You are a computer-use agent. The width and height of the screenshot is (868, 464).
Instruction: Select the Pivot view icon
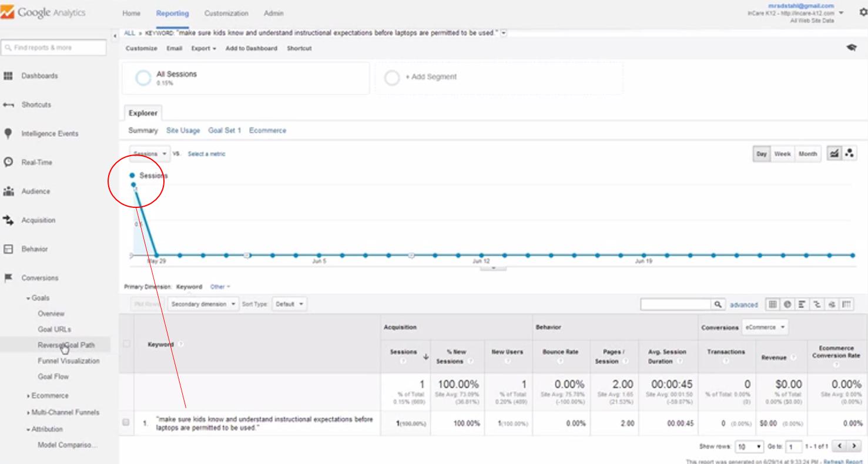click(846, 304)
